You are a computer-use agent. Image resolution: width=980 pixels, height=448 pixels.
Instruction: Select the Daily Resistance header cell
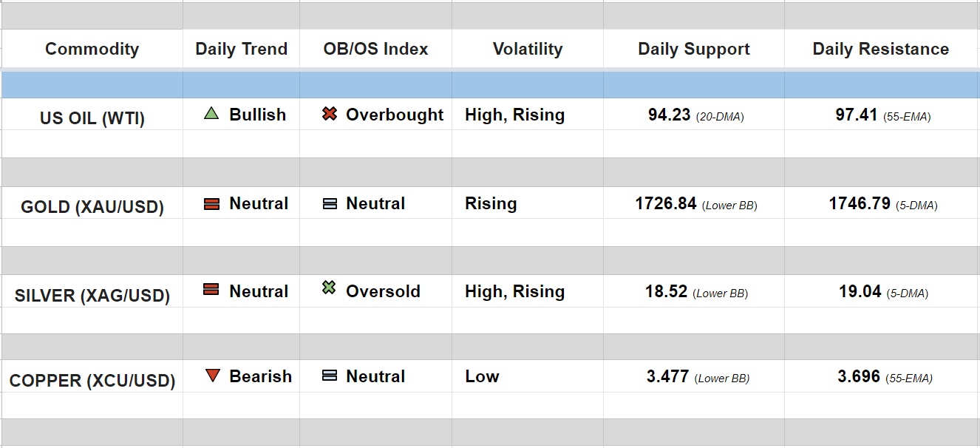point(880,50)
